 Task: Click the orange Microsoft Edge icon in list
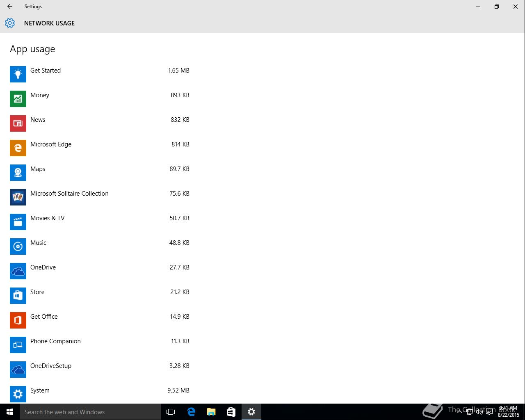tap(18, 148)
